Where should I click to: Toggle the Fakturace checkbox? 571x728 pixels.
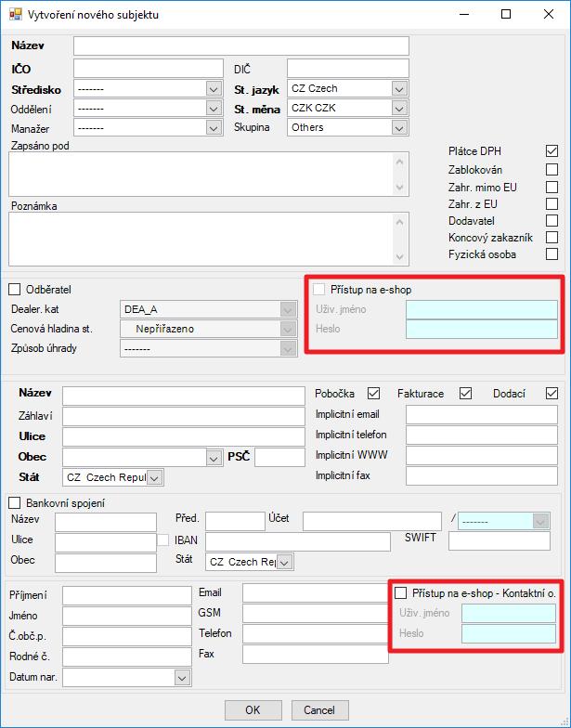(465, 394)
